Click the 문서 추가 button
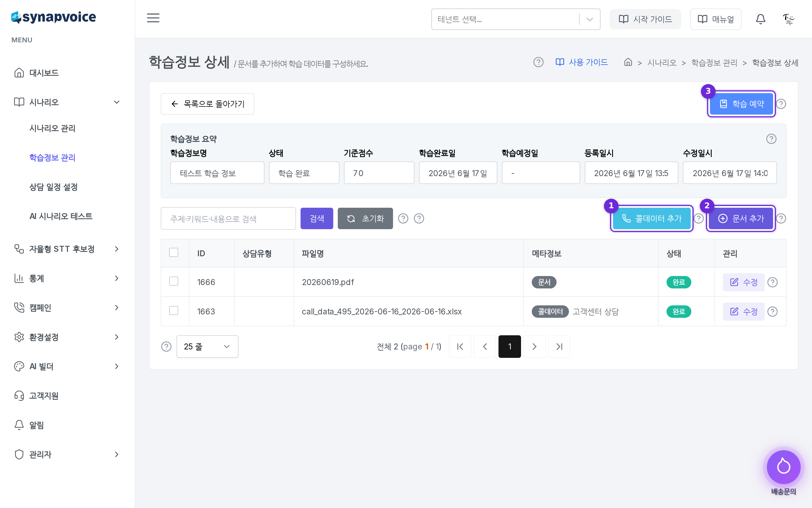This screenshot has width=812, height=508. pyautogui.click(x=741, y=218)
